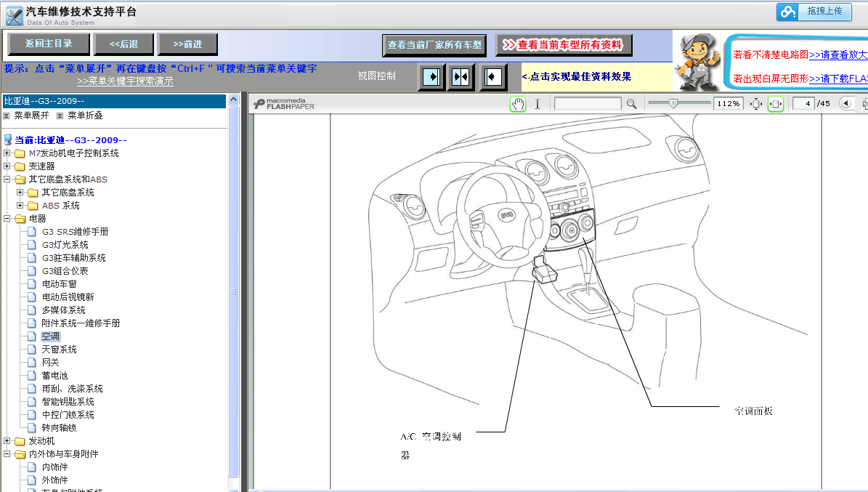Click the magnifier search icon in FlashPaper
The image size is (868, 492).
tap(631, 104)
